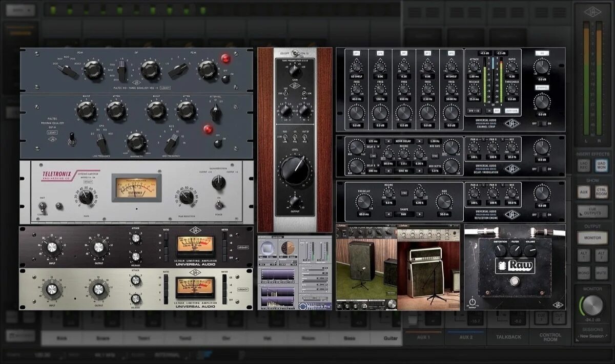Toggle the Delay/Modulation rack ON switch
The height and width of the screenshot is (364, 615).
tap(543, 169)
